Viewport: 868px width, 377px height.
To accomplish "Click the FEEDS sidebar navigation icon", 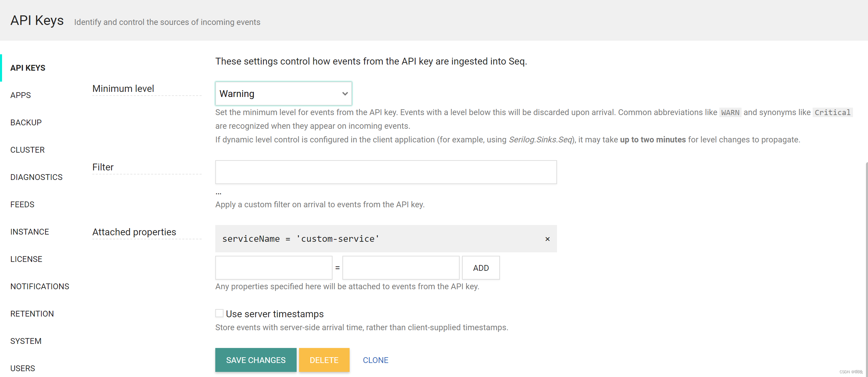I will coord(22,204).
